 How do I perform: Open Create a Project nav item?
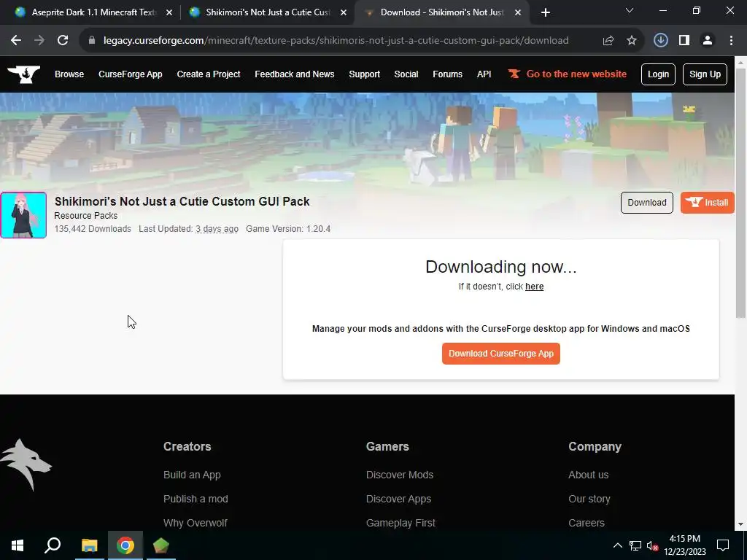[x=209, y=74]
